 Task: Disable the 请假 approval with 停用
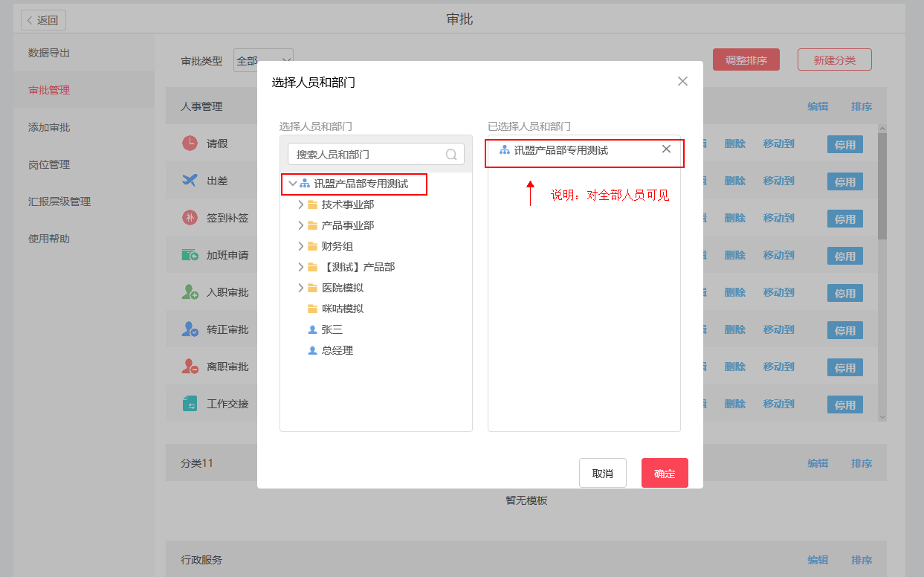(844, 144)
